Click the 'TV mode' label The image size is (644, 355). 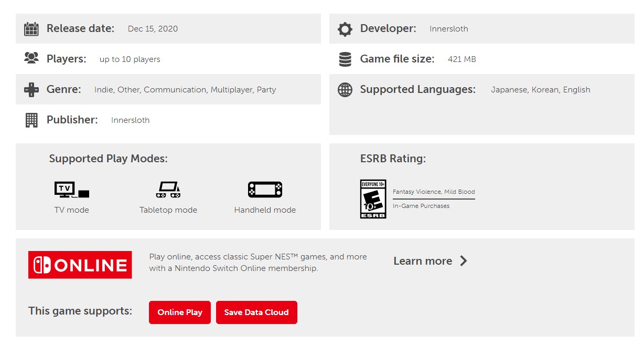[x=72, y=210]
